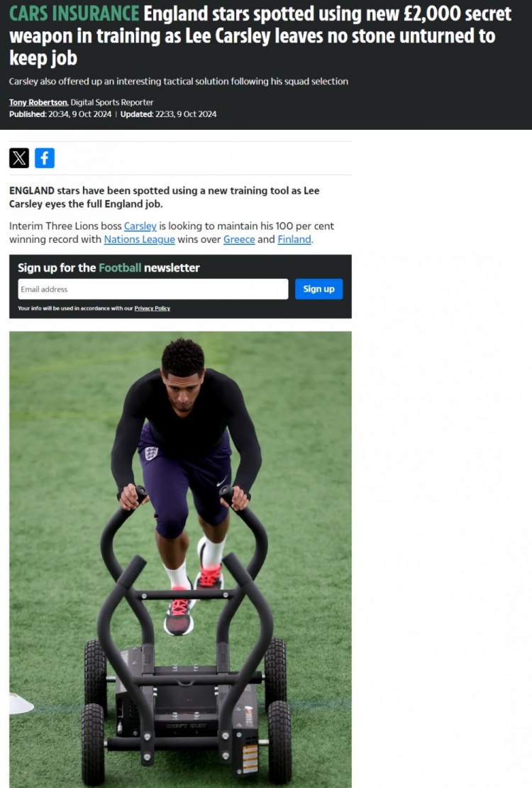Open the Finland team link
The height and width of the screenshot is (788, 532).
[x=294, y=239]
